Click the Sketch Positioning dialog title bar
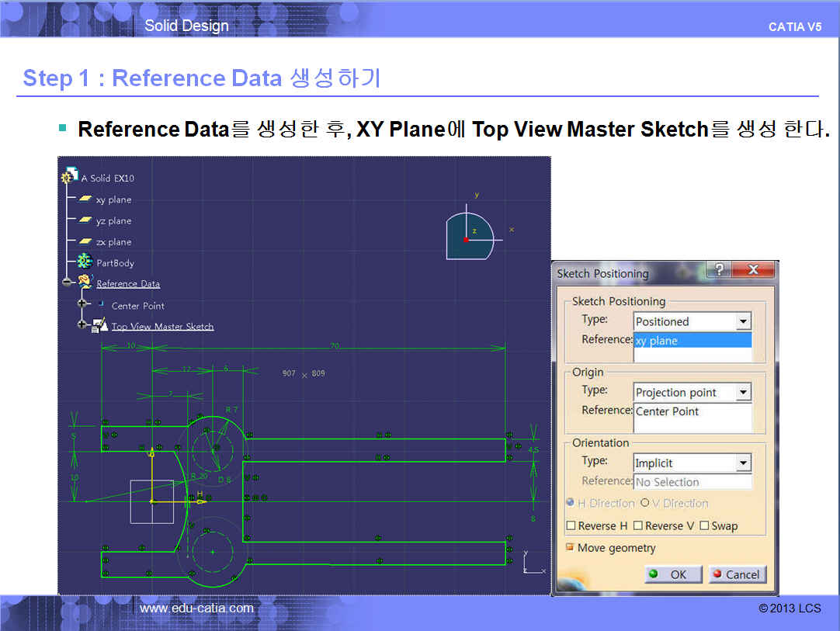The height and width of the screenshot is (631, 840). (x=630, y=272)
